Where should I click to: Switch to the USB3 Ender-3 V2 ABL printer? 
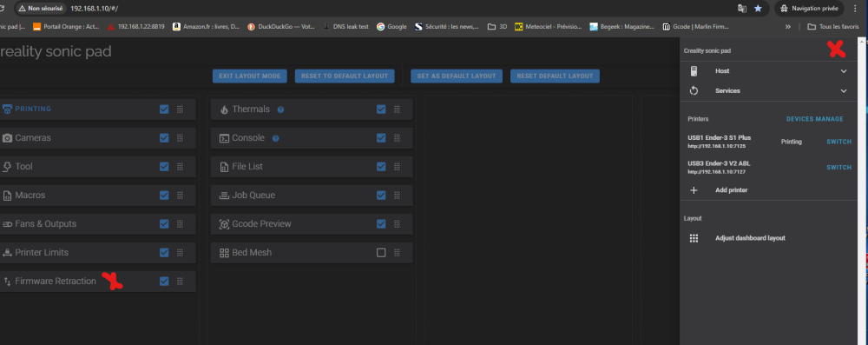click(838, 168)
